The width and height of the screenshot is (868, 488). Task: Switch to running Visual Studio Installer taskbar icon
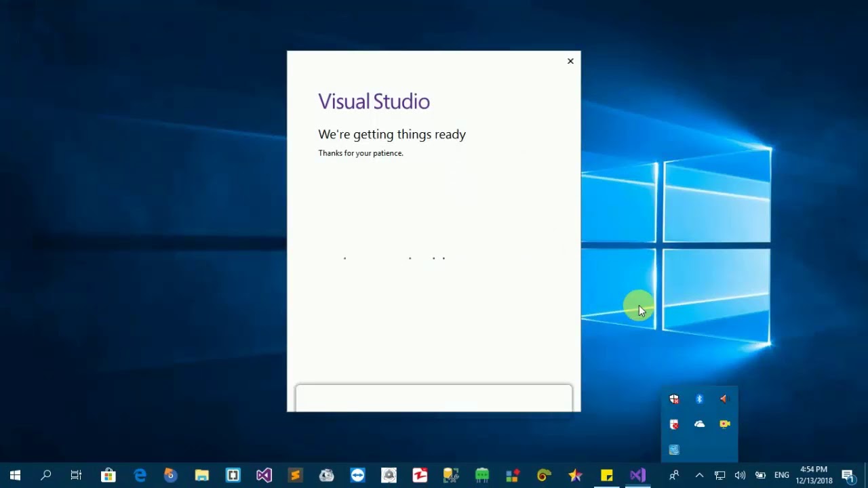click(637, 476)
